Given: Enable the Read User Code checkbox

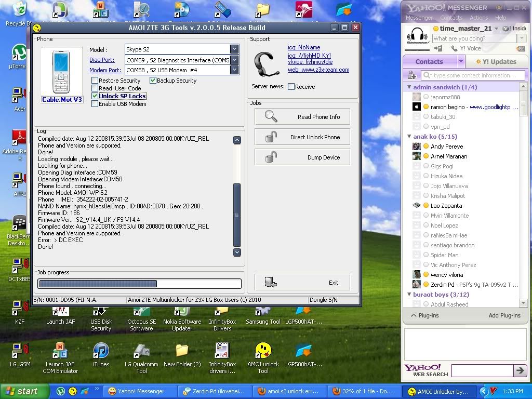Looking at the screenshot, I should click(95, 88).
